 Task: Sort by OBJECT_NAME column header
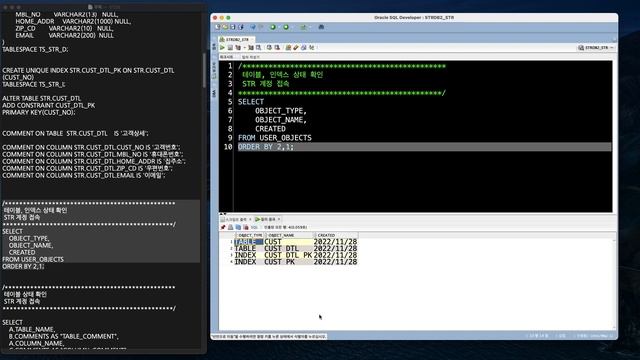click(290, 235)
